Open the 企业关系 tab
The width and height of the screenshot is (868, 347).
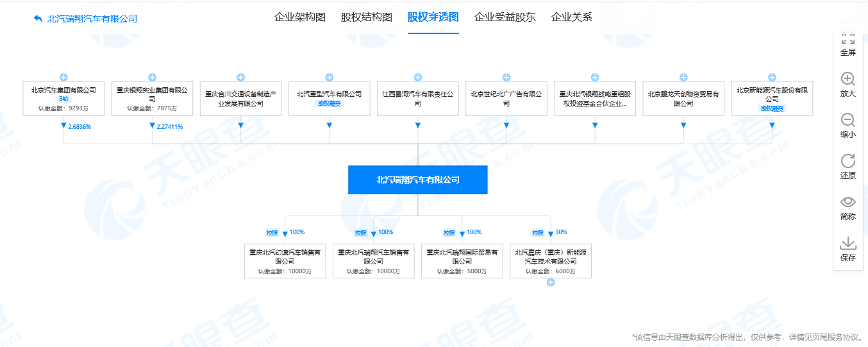(571, 17)
